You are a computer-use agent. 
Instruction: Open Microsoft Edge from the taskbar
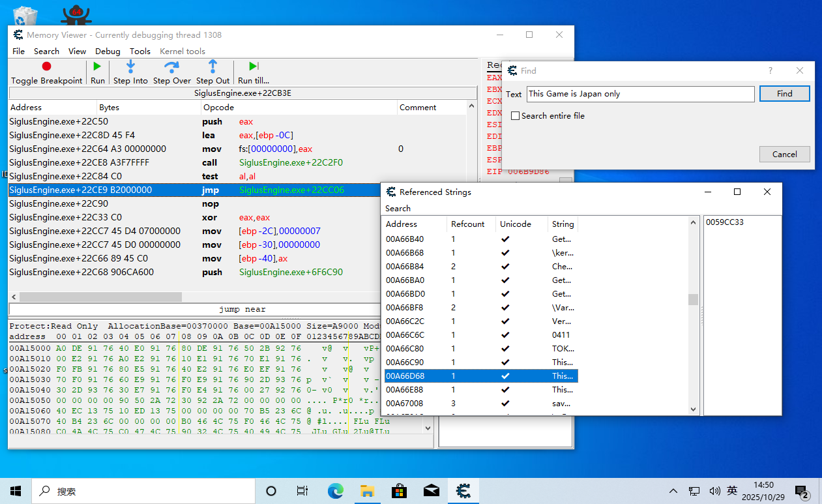click(x=335, y=491)
